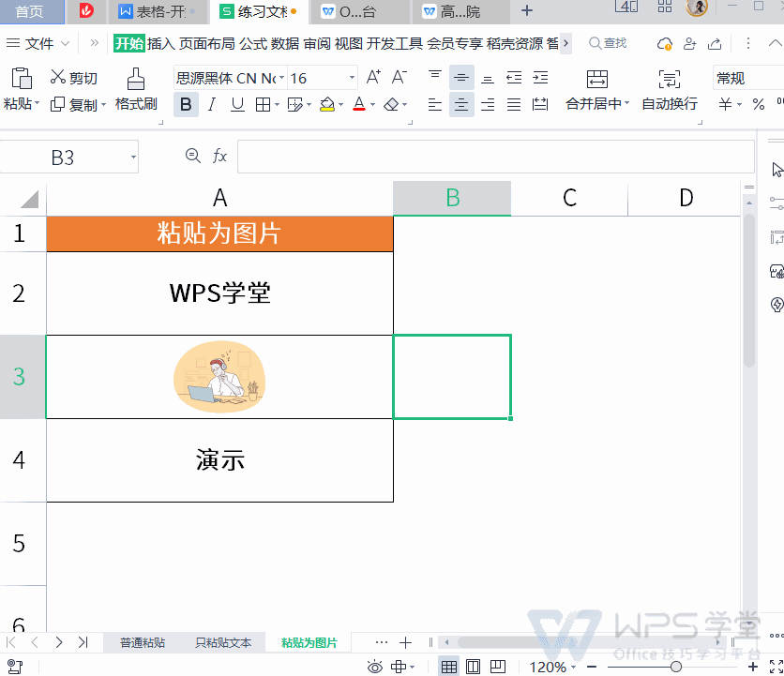This screenshot has height=676, width=784.
Task: Click the distributed alignment icon
Action: click(540, 104)
